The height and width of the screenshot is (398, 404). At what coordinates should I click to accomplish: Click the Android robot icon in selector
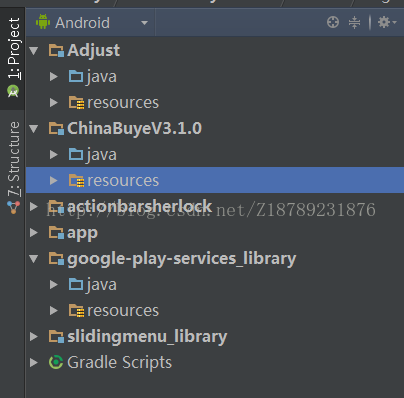tap(43, 22)
